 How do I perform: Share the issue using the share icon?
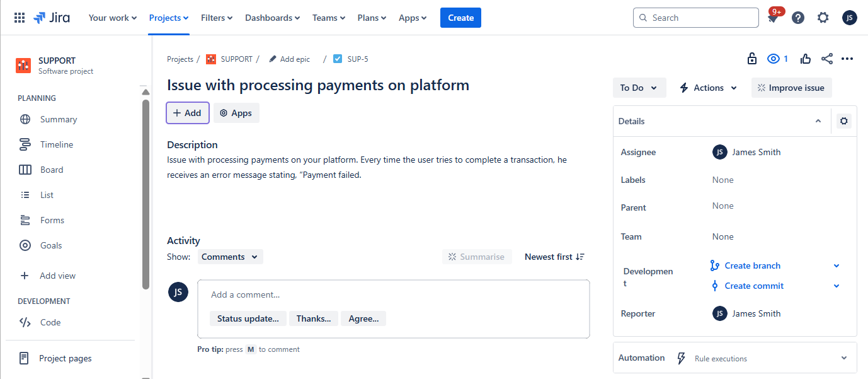pos(826,58)
